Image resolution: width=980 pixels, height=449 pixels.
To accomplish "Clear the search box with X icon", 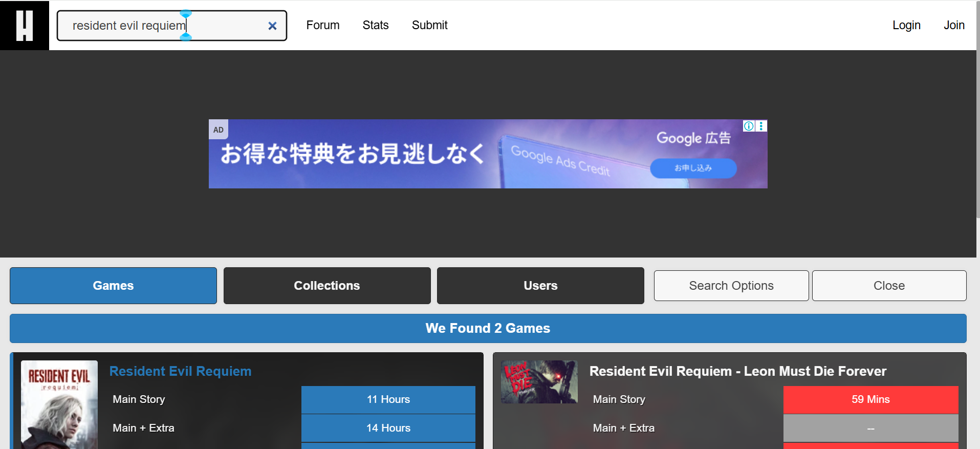I will pos(272,26).
